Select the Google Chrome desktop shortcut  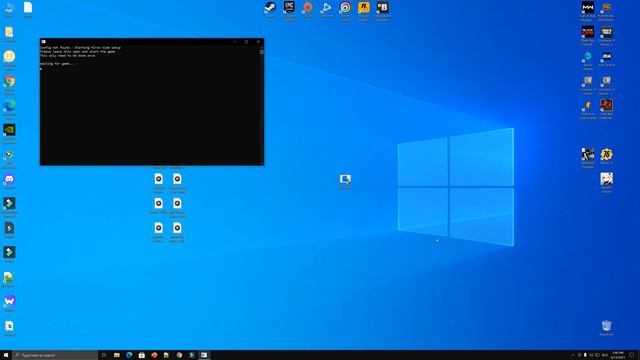[9, 81]
